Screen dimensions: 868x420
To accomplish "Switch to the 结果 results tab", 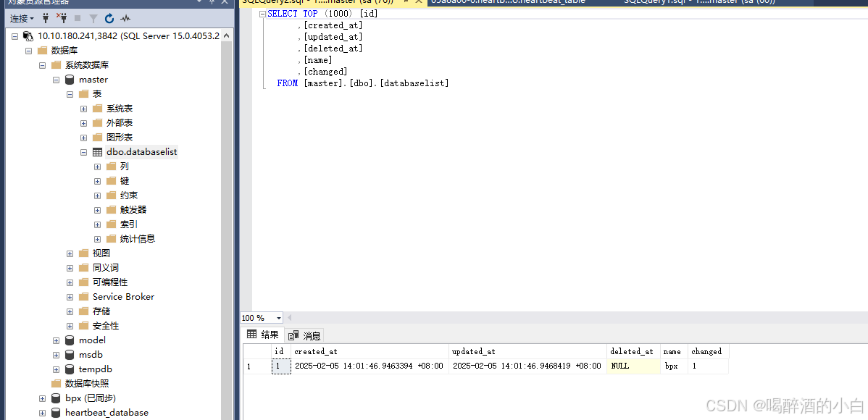I will click(x=263, y=335).
